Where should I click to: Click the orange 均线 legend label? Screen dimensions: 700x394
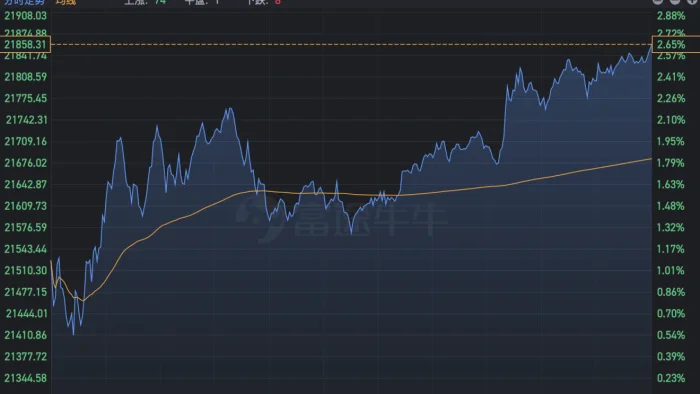click(x=66, y=2)
